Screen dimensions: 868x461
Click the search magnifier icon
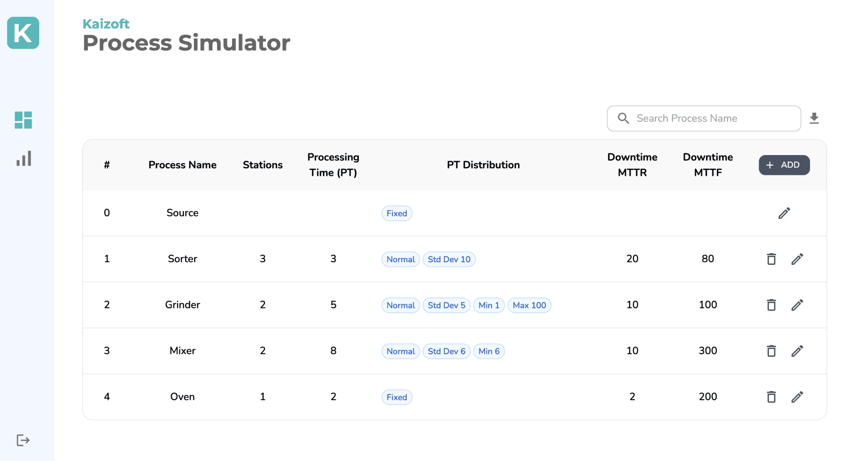tap(623, 118)
